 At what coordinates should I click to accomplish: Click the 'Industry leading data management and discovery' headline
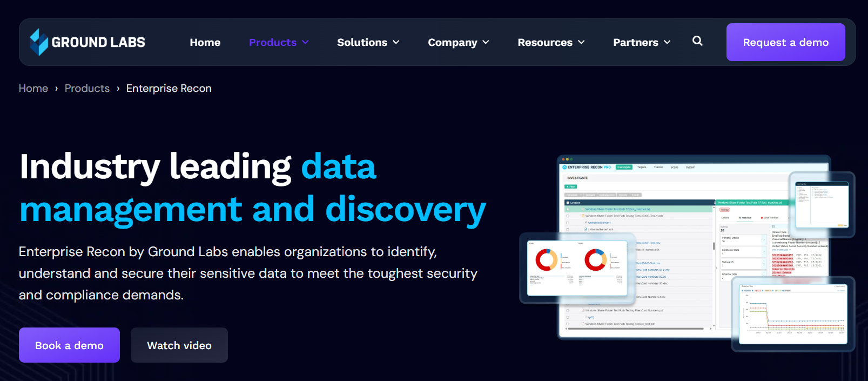(253, 188)
